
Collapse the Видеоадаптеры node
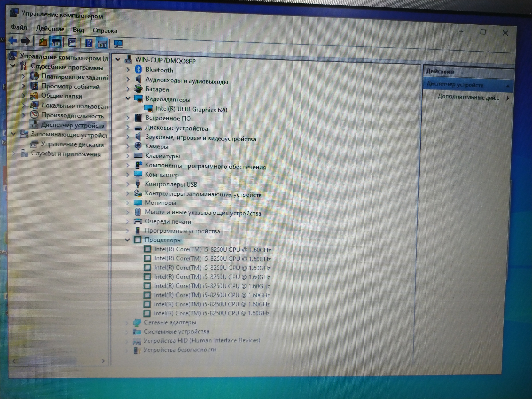128,98
